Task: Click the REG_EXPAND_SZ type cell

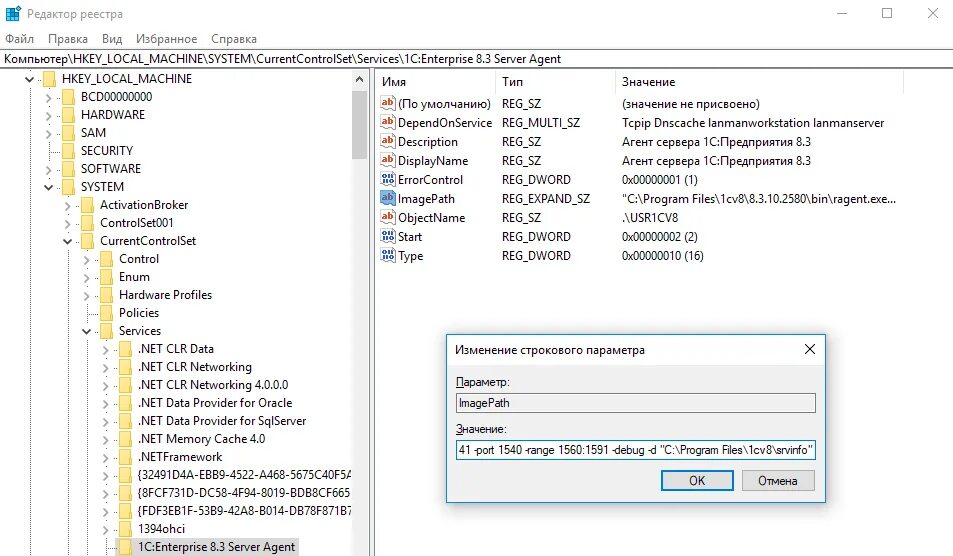Action: [546, 199]
